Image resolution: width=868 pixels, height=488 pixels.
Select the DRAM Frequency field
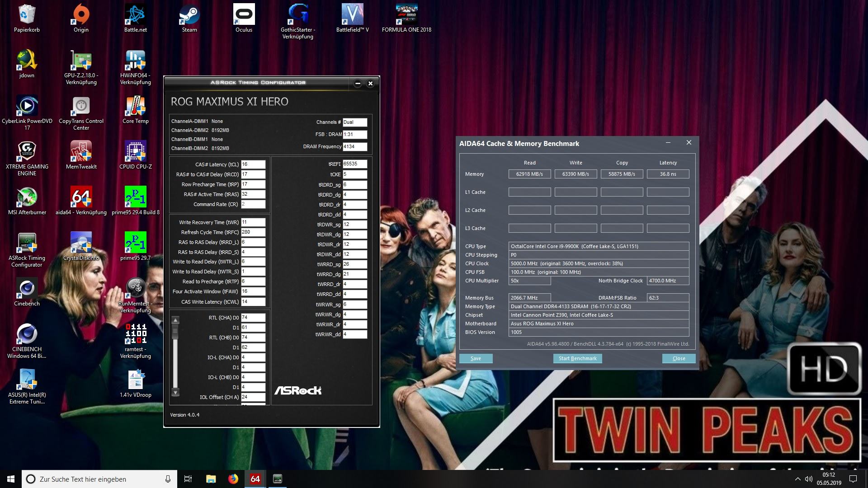[355, 146]
